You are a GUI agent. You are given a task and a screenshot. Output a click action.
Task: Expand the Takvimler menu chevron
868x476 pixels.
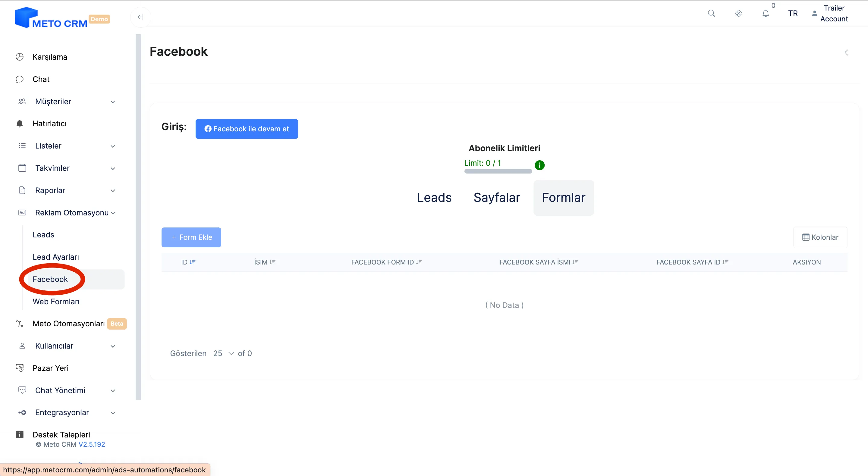coord(113,168)
